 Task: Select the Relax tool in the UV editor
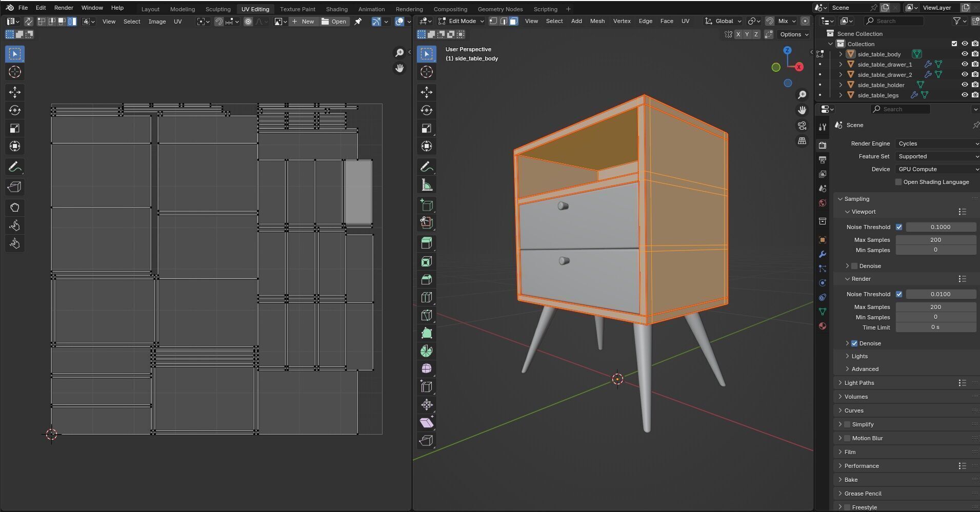coord(15,226)
